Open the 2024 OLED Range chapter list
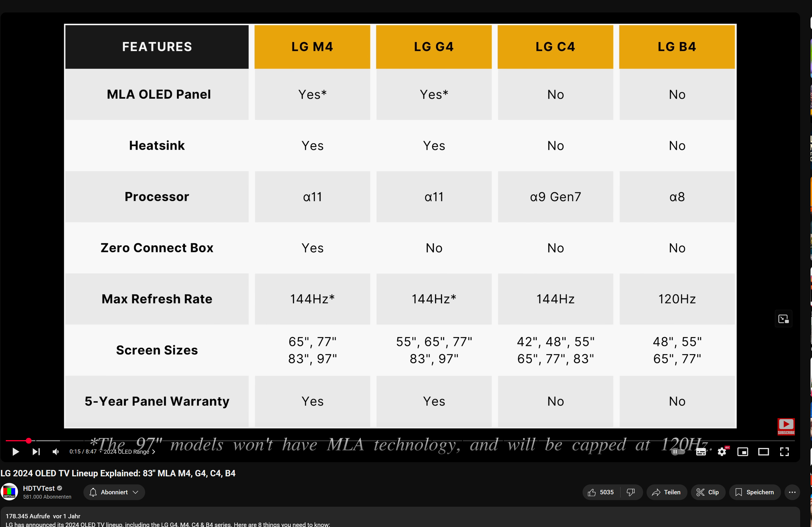The width and height of the screenshot is (812, 527). [x=129, y=452]
